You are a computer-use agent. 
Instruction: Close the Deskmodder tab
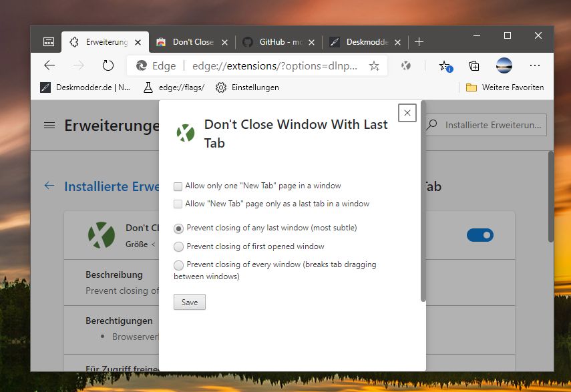tap(397, 43)
